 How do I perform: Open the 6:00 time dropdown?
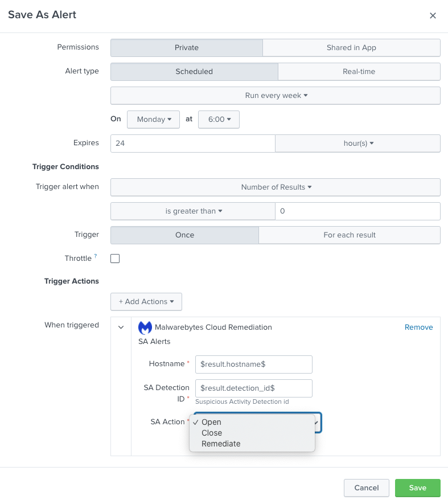point(219,119)
